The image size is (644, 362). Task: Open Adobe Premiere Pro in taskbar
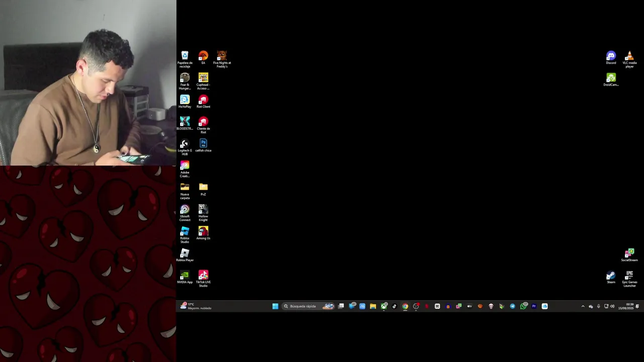pos(534,306)
